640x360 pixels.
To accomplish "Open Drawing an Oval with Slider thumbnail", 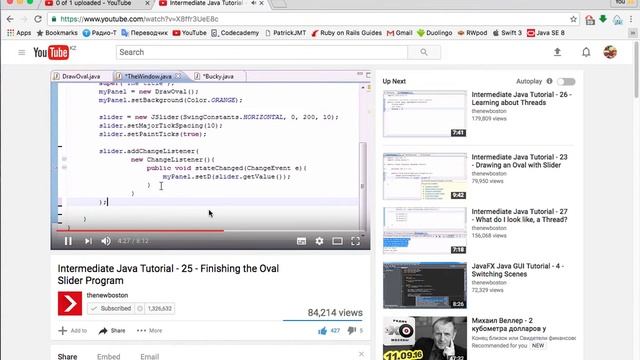I will click(x=424, y=176).
